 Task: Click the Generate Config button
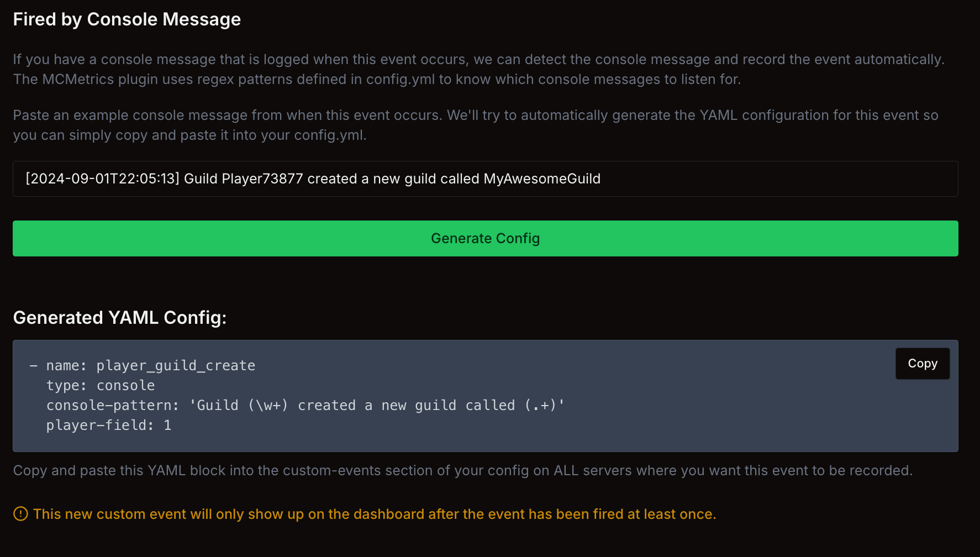[485, 238]
